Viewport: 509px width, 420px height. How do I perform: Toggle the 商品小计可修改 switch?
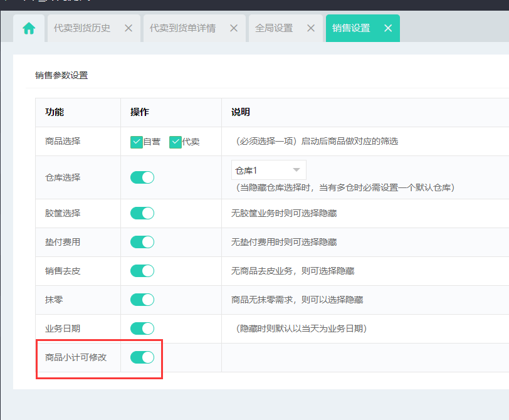click(142, 357)
